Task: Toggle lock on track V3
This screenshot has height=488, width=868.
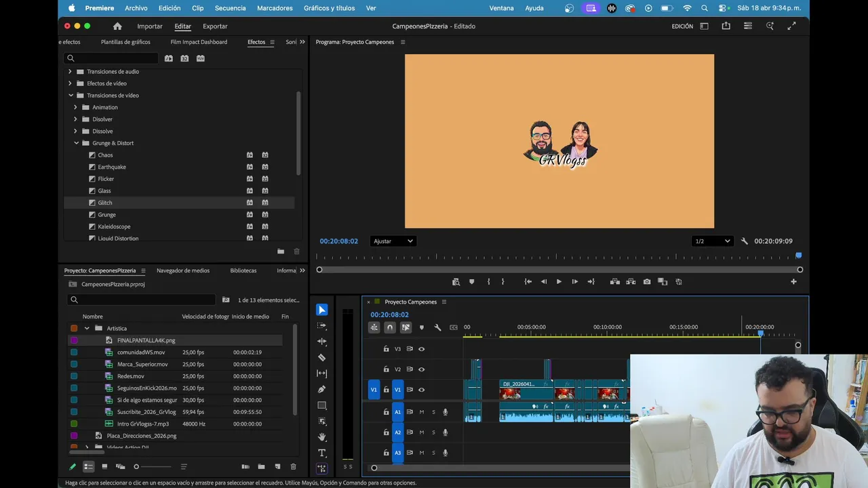Action: pos(386,349)
